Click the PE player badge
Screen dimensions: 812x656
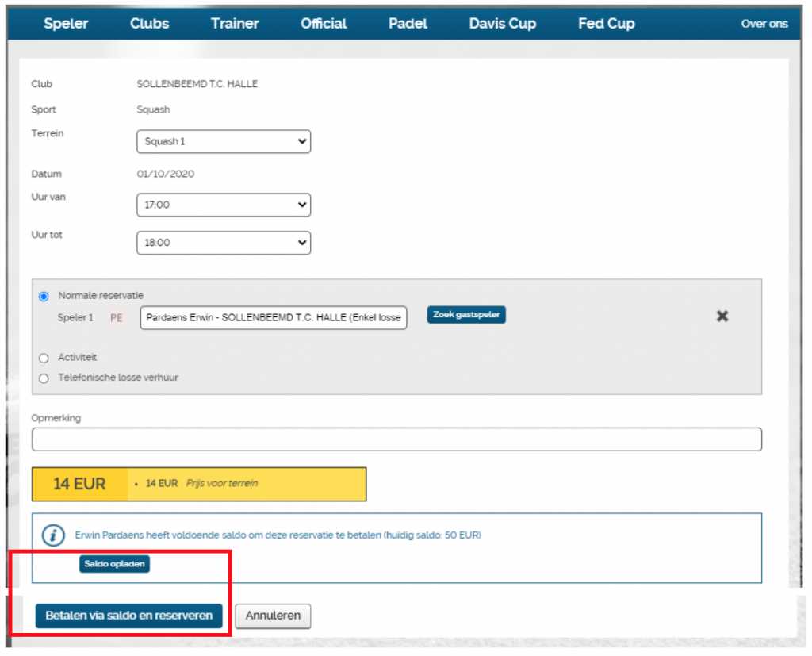pos(117,318)
